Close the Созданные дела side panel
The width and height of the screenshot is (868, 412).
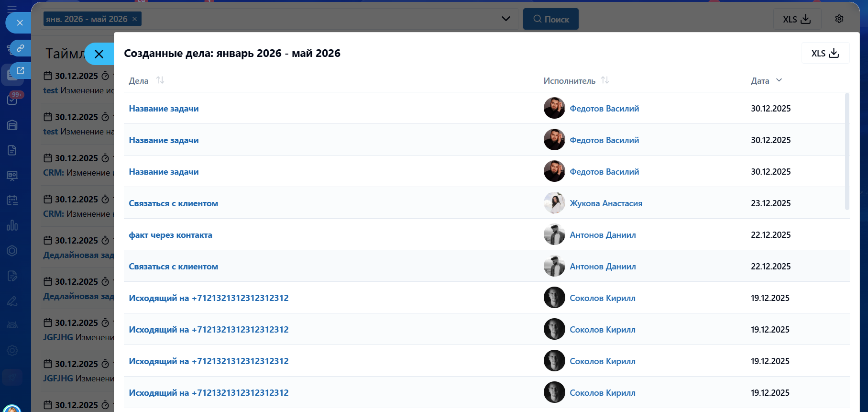pos(99,54)
